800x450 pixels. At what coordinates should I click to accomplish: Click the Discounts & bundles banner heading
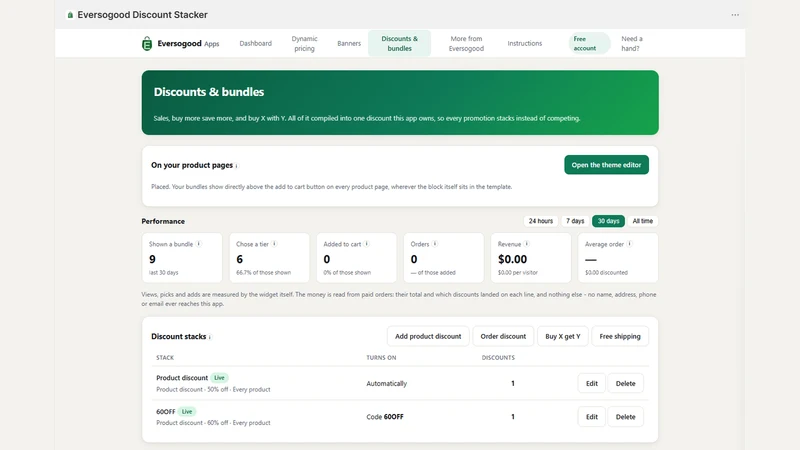[x=209, y=92]
